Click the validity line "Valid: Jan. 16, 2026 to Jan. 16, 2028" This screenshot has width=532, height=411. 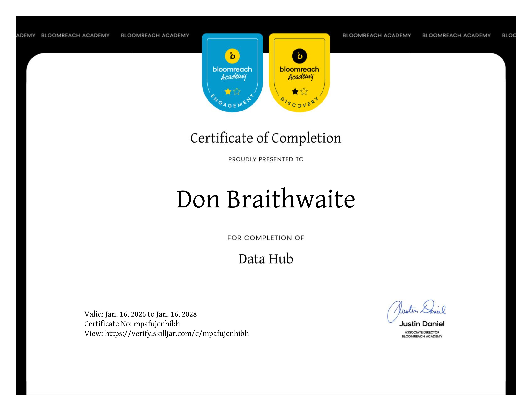[141, 314]
